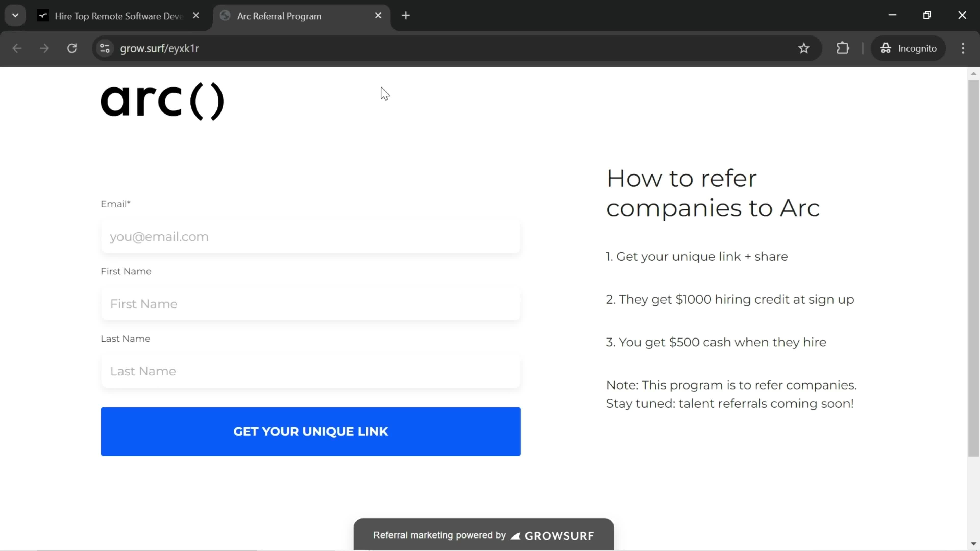
Task: Click the Email input field
Action: click(310, 236)
